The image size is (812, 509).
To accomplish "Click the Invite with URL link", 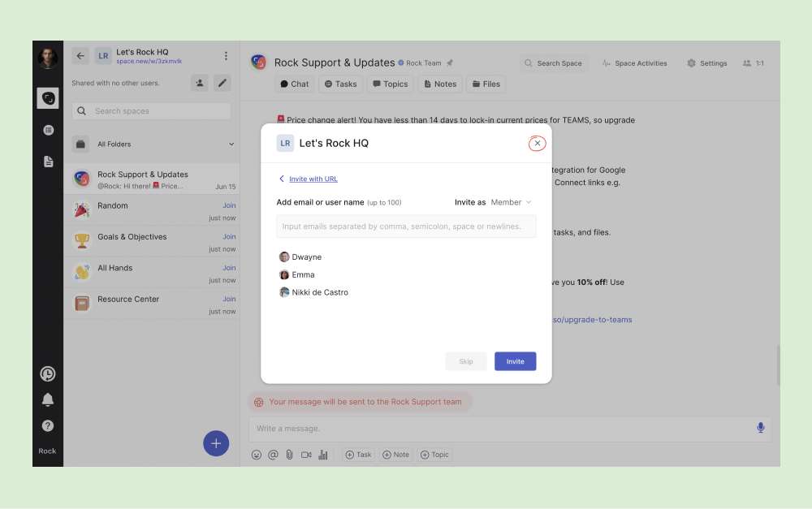I will pos(313,179).
